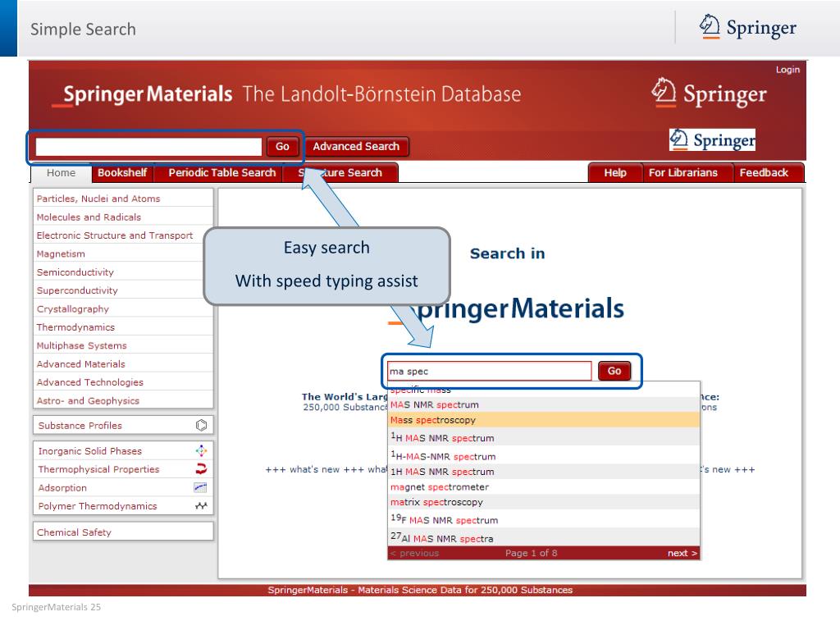Select '27Al MAS NMR spectra' suggestion

coord(544,537)
